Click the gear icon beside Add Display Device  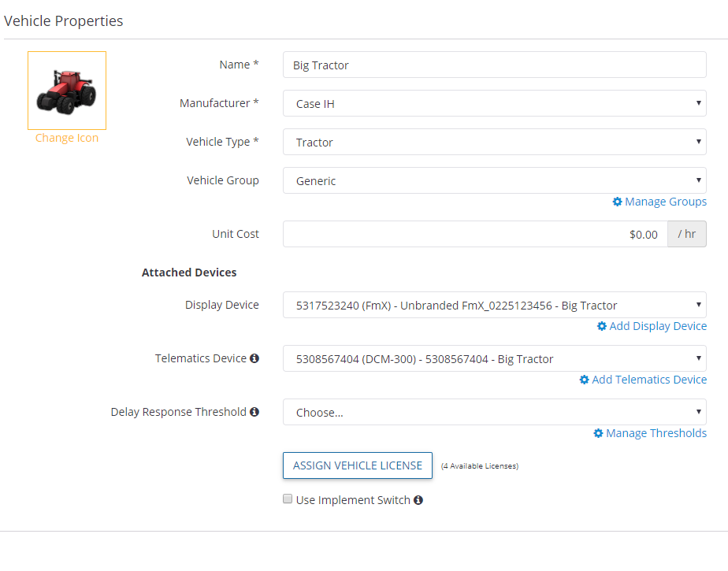pyautogui.click(x=602, y=326)
